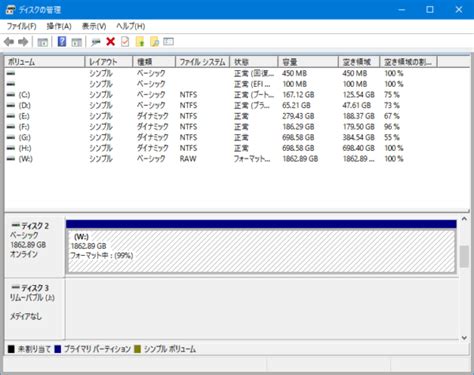This screenshot has width=474, height=375.
Task: Click the scroll down arrow of disk pane
Action: (464, 337)
